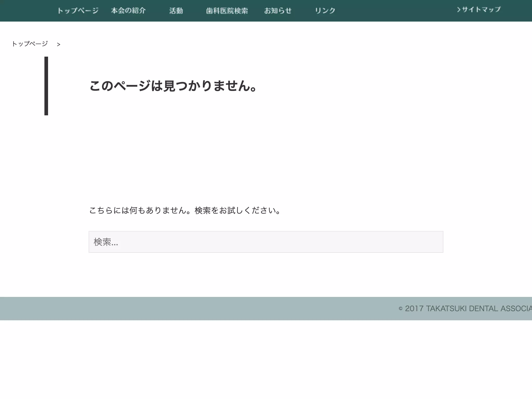Select リンク in the navigation bar

pyautogui.click(x=325, y=11)
